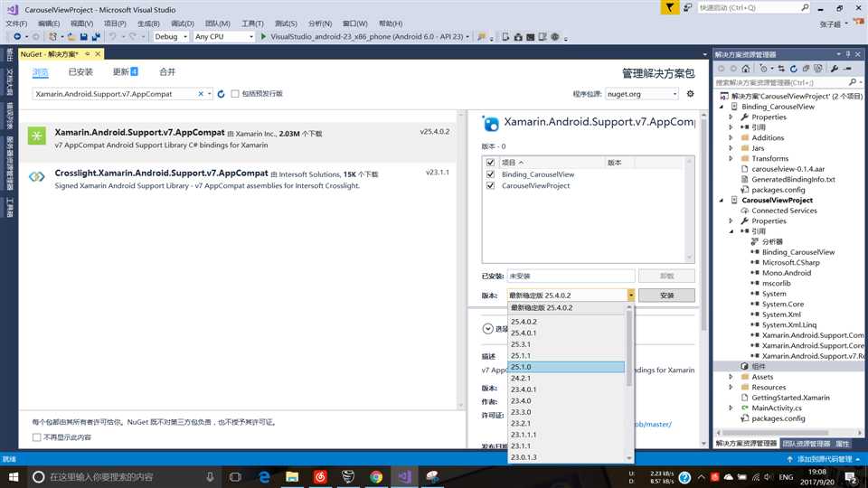Viewport: 868px width, 488px height.
Task: Select version 25.4.0.1 from the list
Action: point(566,333)
